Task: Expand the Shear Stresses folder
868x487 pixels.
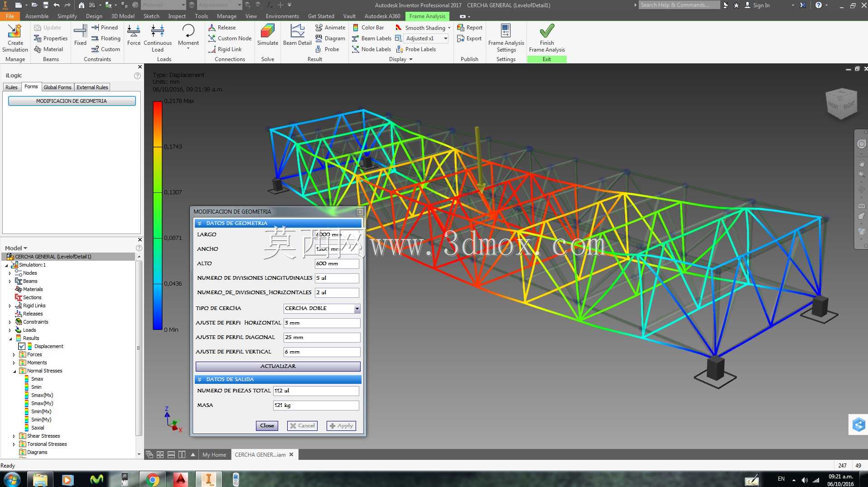Action: 14,436
